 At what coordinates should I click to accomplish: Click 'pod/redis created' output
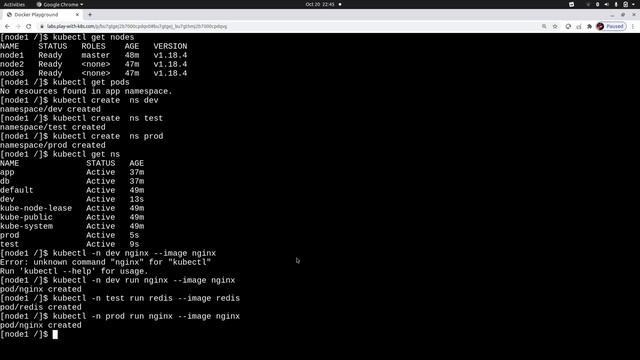41,307
